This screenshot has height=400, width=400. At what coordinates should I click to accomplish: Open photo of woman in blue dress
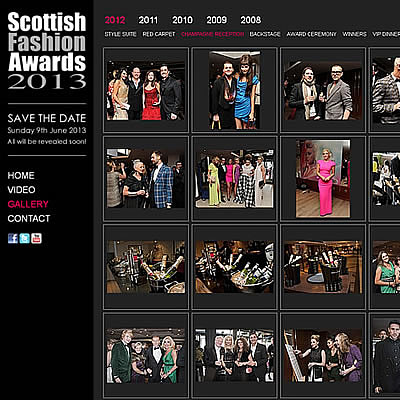[x=234, y=90]
